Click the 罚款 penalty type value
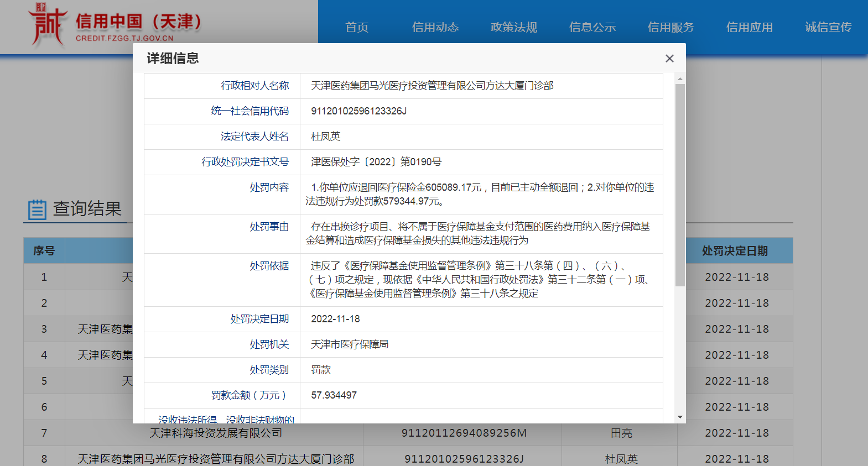The height and width of the screenshot is (466, 868). [321, 370]
